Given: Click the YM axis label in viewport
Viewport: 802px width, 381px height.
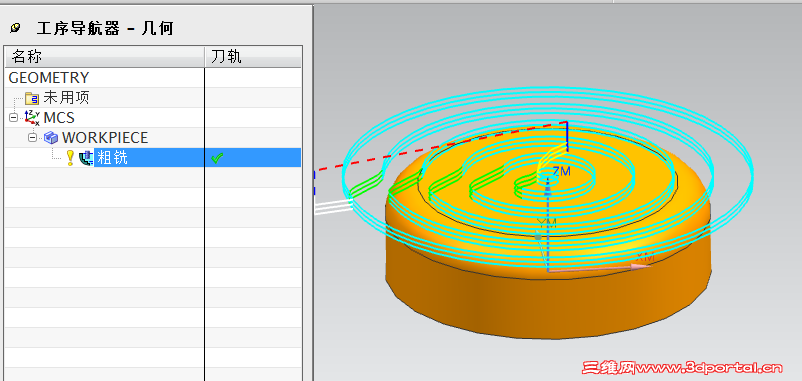Looking at the screenshot, I should click(546, 222).
